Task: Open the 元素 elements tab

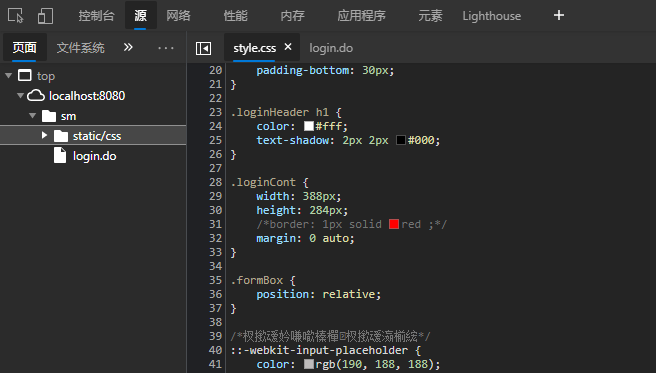Action: tap(430, 16)
